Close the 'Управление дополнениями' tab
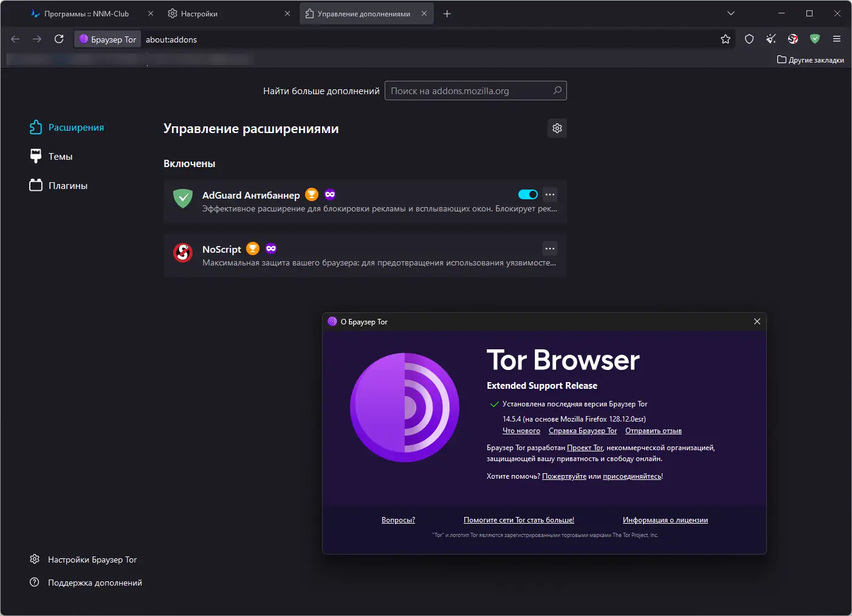852x616 pixels. pyautogui.click(x=424, y=13)
